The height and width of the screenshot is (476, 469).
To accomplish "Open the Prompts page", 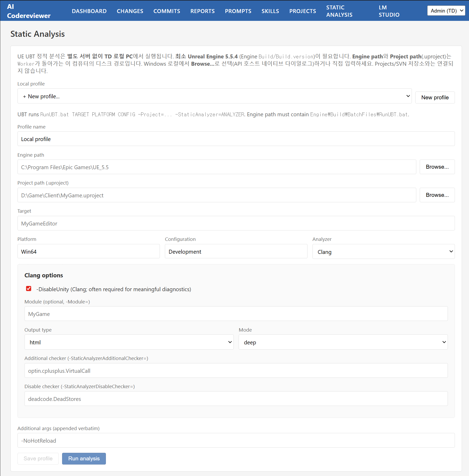I will (238, 11).
